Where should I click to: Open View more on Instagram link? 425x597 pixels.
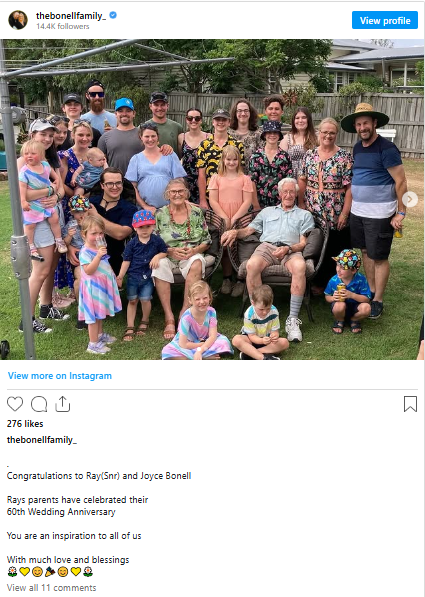(60, 376)
